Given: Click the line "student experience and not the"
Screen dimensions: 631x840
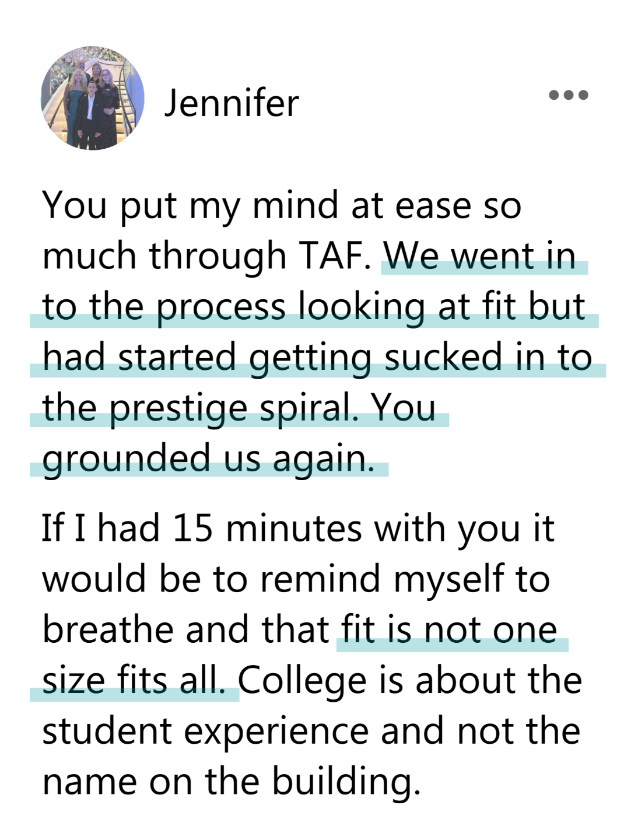Looking at the screenshot, I should tap(311, 731).
